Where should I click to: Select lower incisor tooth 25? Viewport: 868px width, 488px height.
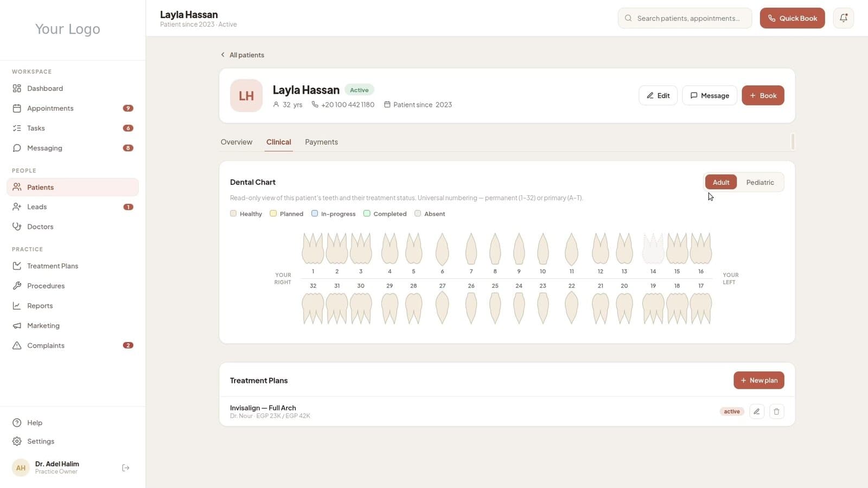pos(495,308)
